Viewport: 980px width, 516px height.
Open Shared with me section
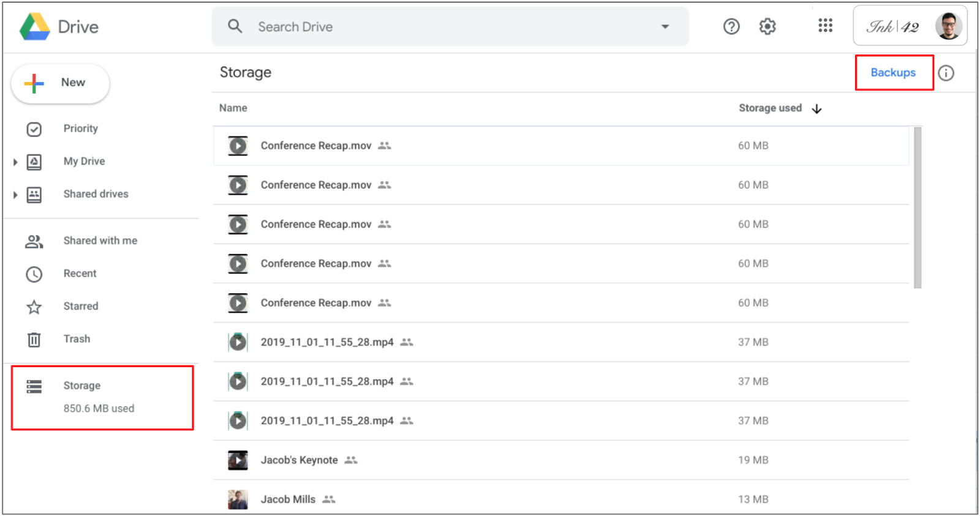(100, 241)
